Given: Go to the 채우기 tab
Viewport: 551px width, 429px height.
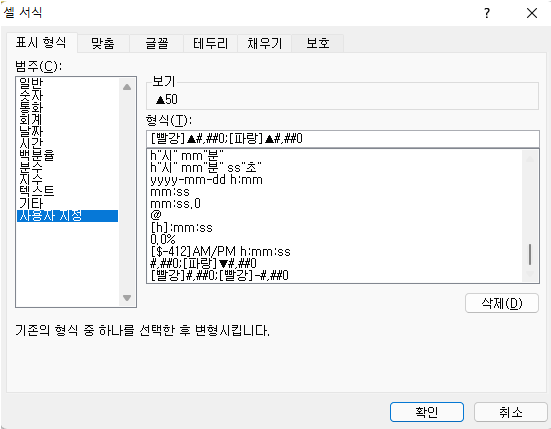Looking at the screenshot, I should tap(265, 44).
